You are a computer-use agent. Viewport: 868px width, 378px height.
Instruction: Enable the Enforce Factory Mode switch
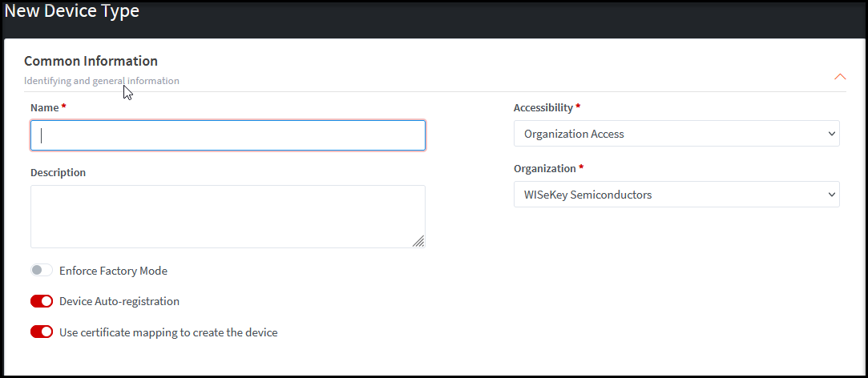click(42, 271)
